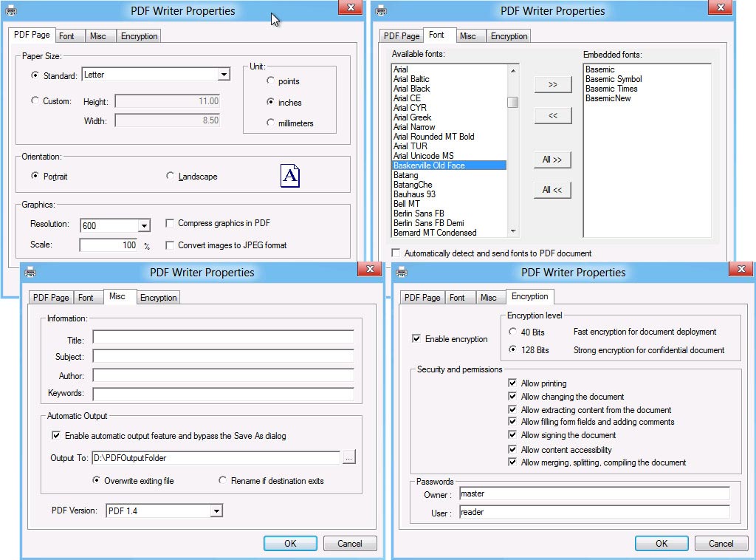The width and height of the screenshot is (756, 560).
Task: Click printer icon in PDF Page window title bar
Action: (x=11, y=10)
